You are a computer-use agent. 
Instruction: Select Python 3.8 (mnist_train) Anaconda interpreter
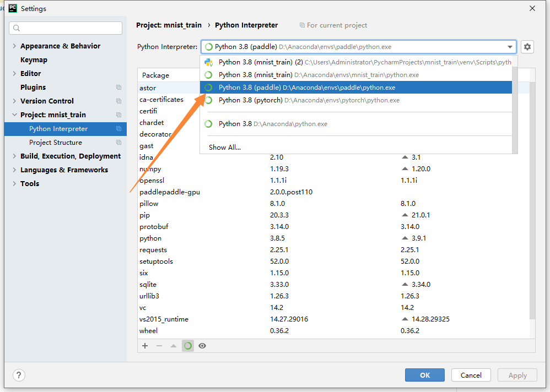coord(355,75)
